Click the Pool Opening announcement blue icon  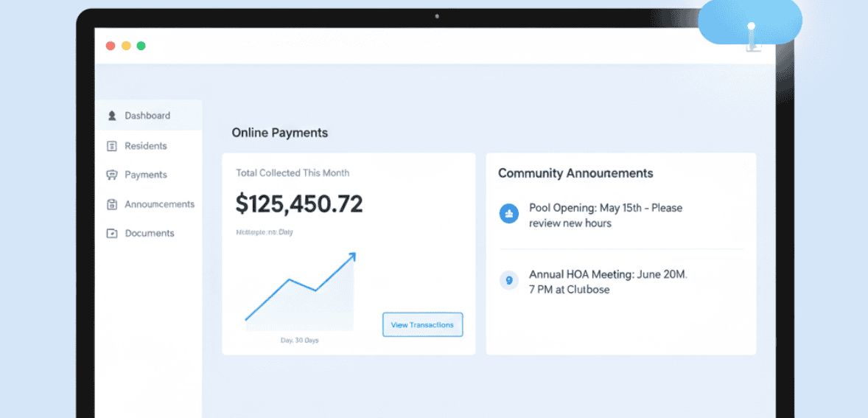click(508, 213)
